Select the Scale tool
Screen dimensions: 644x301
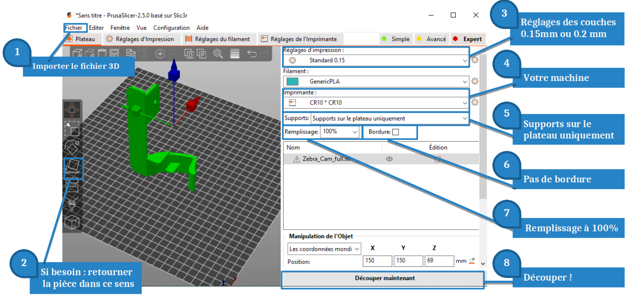[x=72, y=129]
